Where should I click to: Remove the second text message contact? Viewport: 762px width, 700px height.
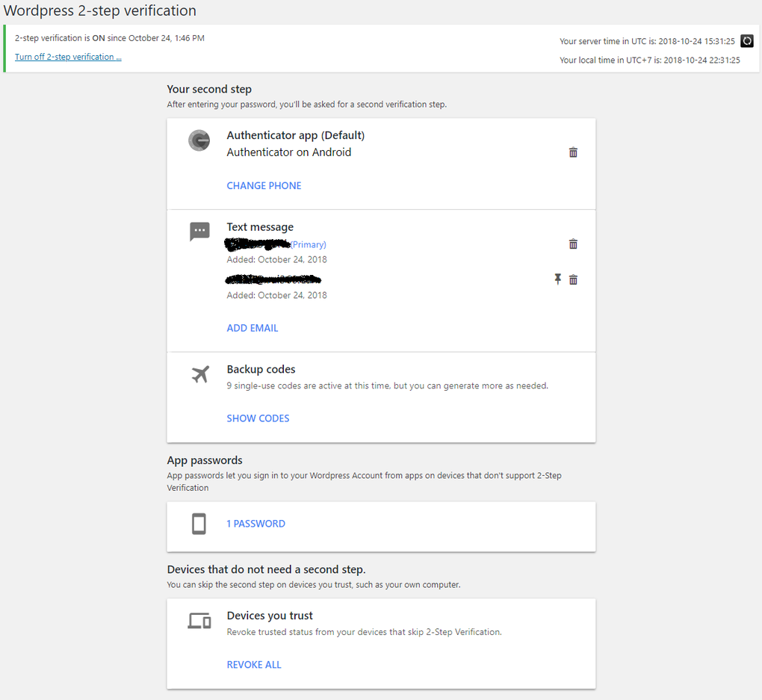point(573,279)
